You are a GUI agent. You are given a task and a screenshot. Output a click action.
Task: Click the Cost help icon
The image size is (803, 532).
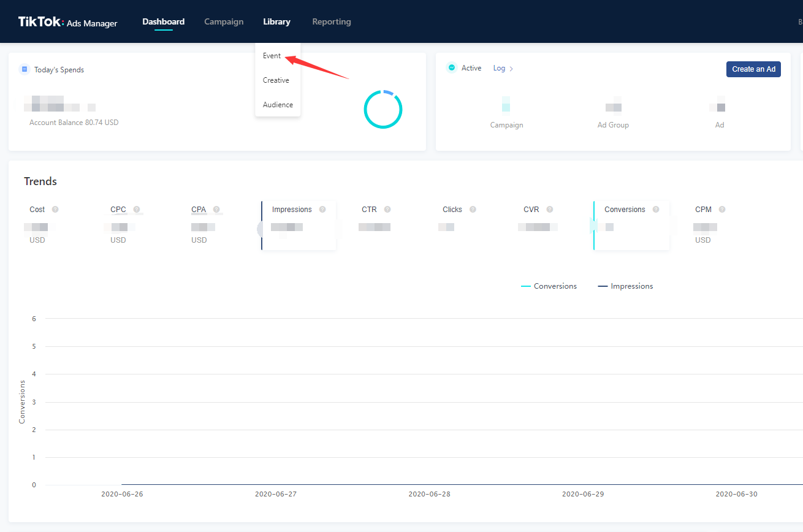pos(55,210)
